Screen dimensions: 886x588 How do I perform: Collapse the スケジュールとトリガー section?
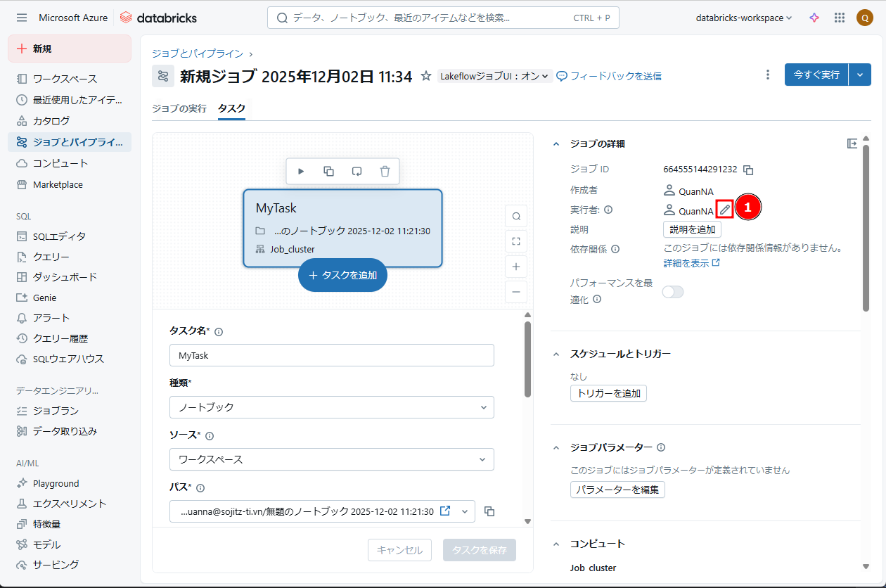[x=556, y=354]
